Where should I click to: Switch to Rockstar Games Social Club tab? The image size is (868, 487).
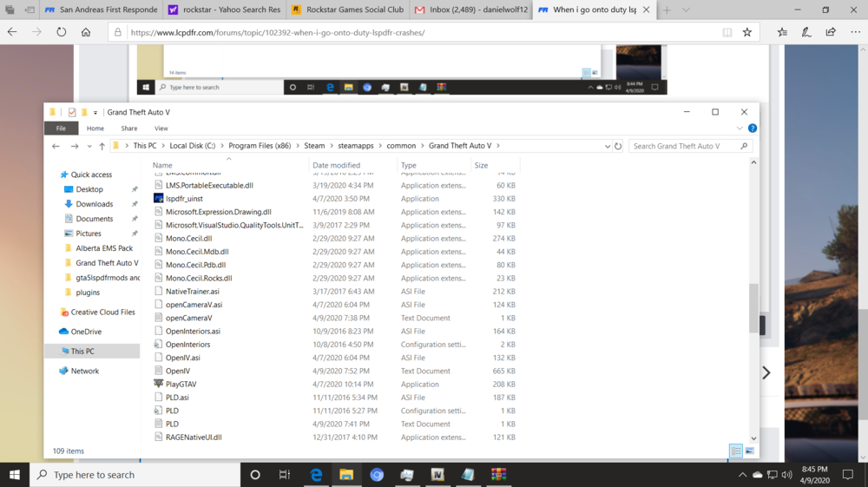348,10
